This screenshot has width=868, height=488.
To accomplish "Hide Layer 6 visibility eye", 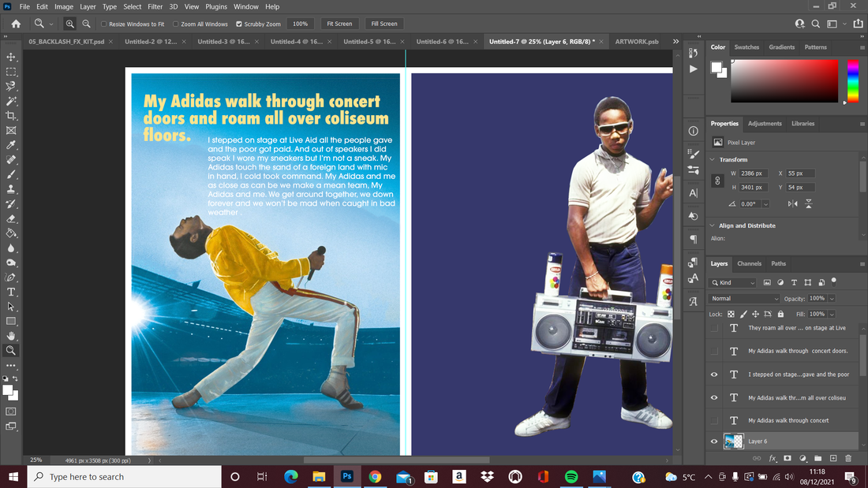I will [x=714, y=441].
